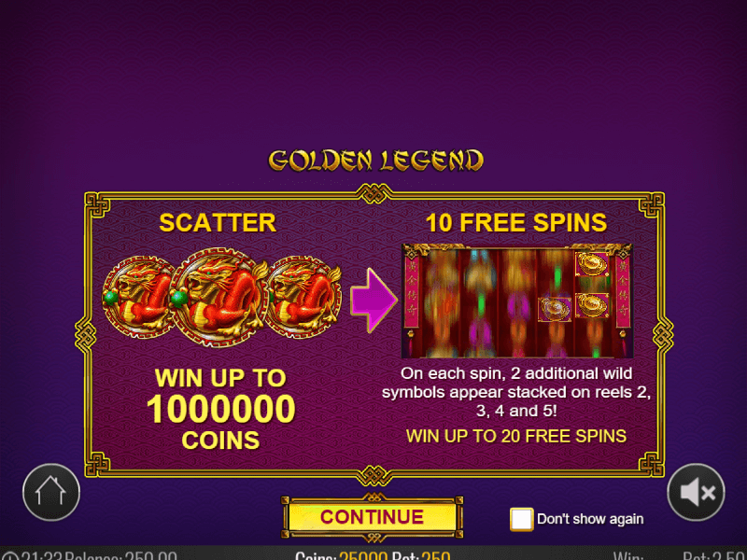Click the Golden Legend title logo

[x=376, y=161]
